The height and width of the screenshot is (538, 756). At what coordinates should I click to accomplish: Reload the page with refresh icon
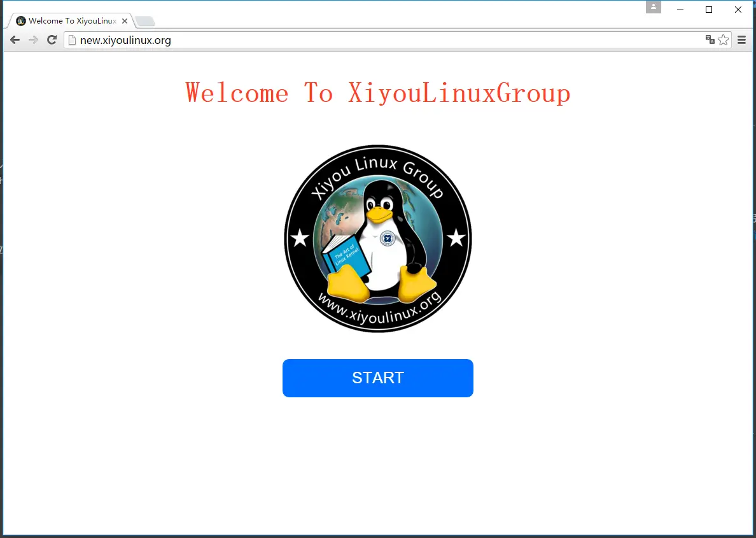tap(52, 40)
